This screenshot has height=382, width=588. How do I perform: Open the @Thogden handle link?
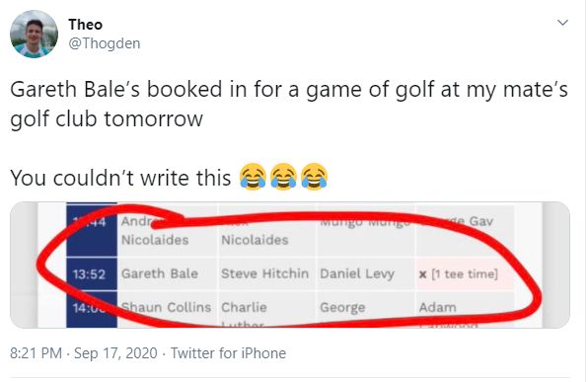coord(105,43)
